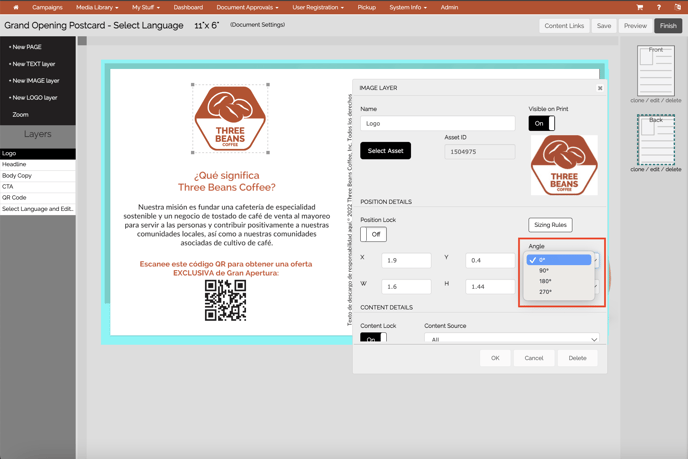Select the QR Code layer
This screenshot has width=688, height=459.
pyautogui.click(x=38, y=198)
